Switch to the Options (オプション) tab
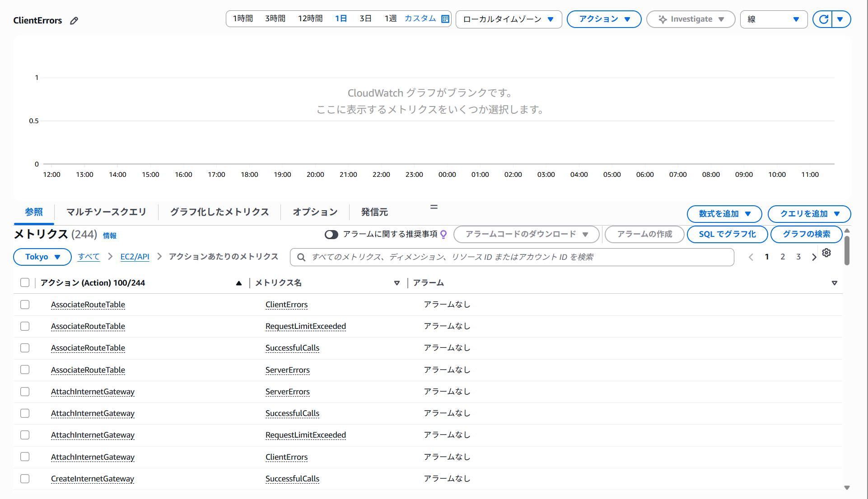868x499 pixels. point(315,212)
